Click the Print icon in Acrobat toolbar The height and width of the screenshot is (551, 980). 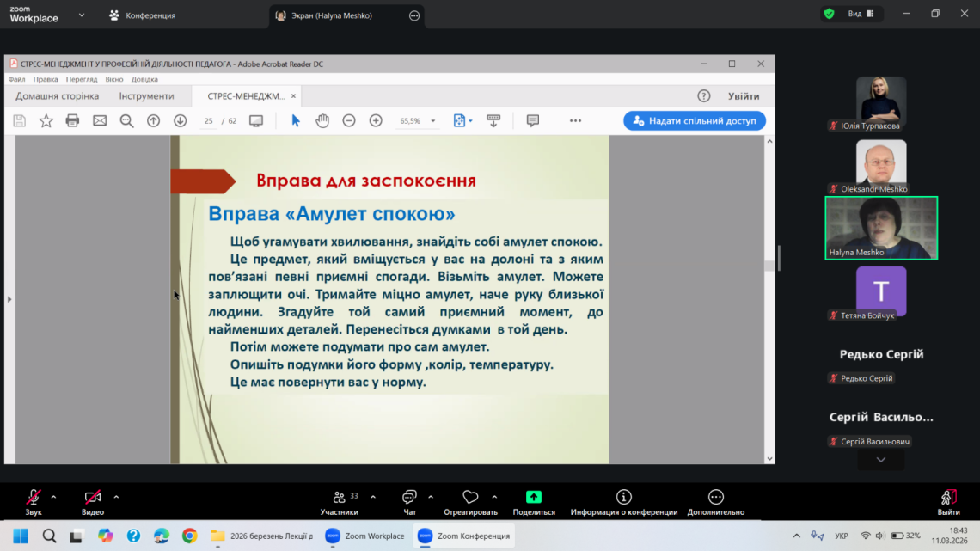coord(73,121)
